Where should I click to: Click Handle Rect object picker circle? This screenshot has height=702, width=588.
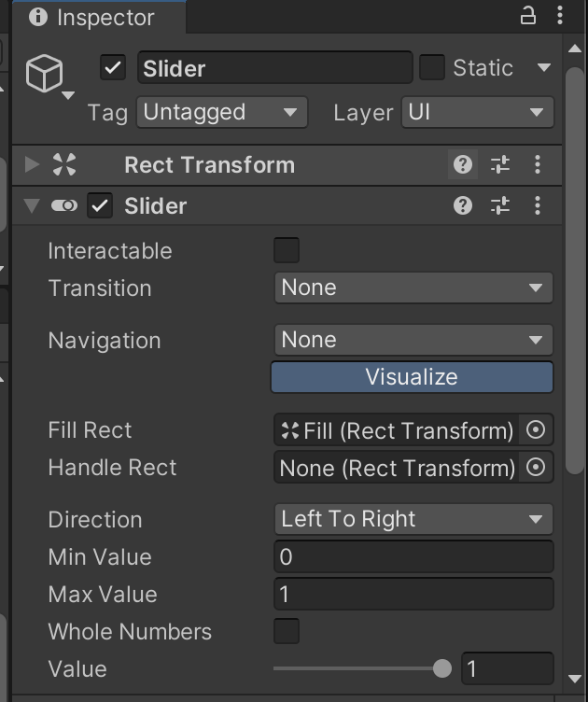pos(536,468)
